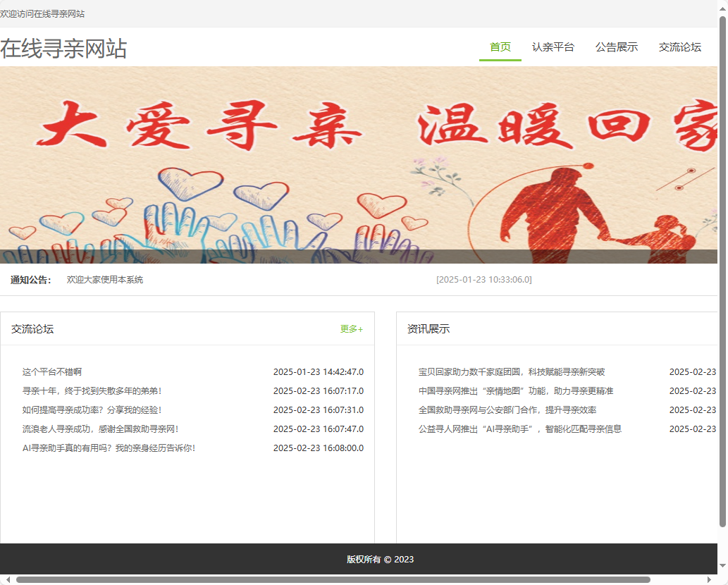Switch to the 公告展示 tab

click(x=617, y=47)
